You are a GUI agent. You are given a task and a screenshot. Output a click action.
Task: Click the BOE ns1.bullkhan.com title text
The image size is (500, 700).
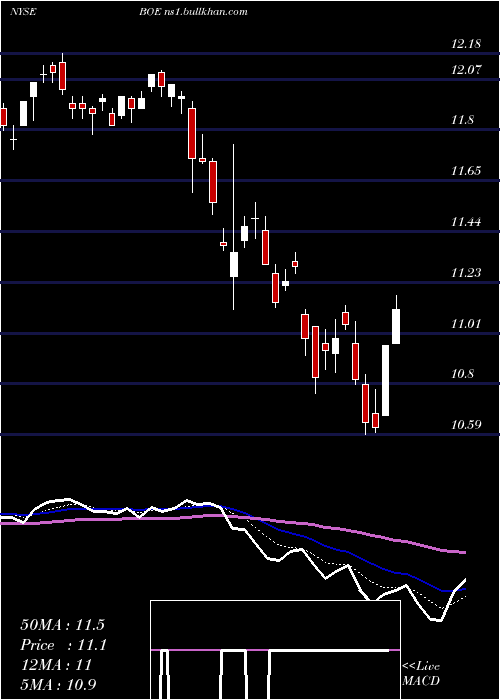pos(193,11)
